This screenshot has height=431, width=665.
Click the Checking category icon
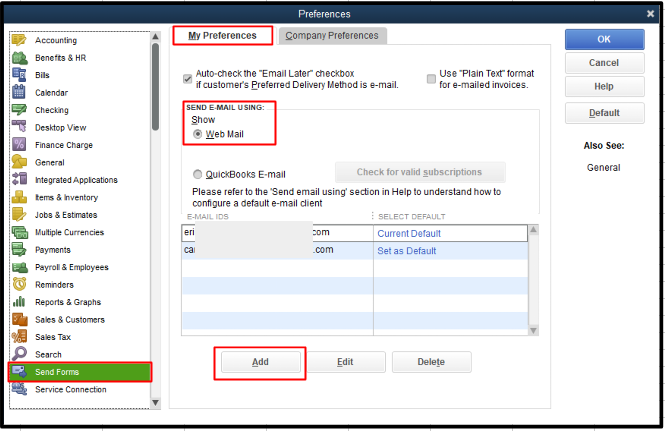pos(19,110)
